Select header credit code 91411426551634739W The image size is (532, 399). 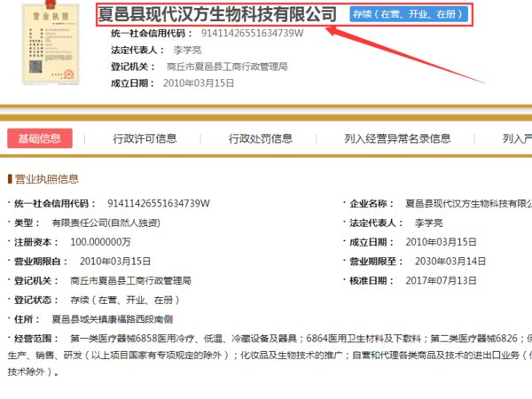(x=253, y=34)
